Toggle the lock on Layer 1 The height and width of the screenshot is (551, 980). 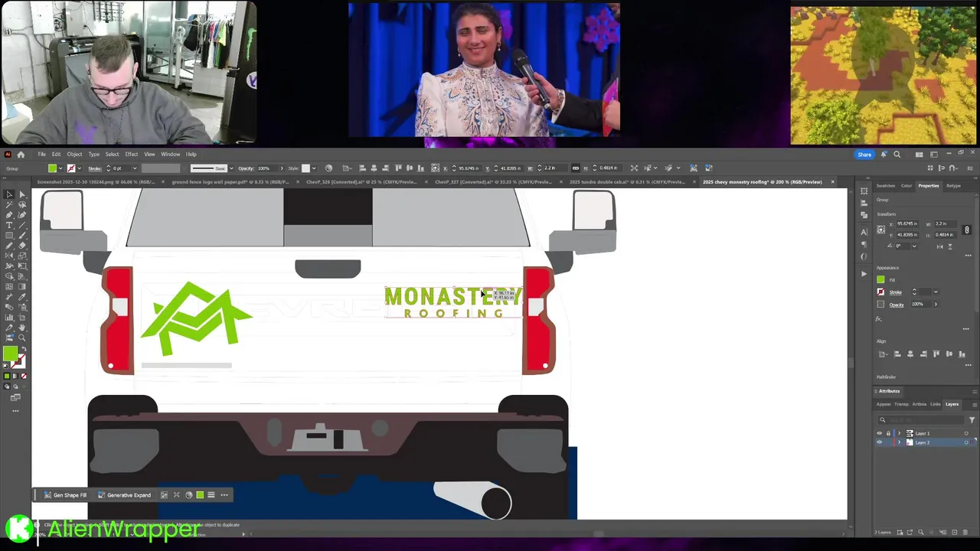click(x=888, y=433)
